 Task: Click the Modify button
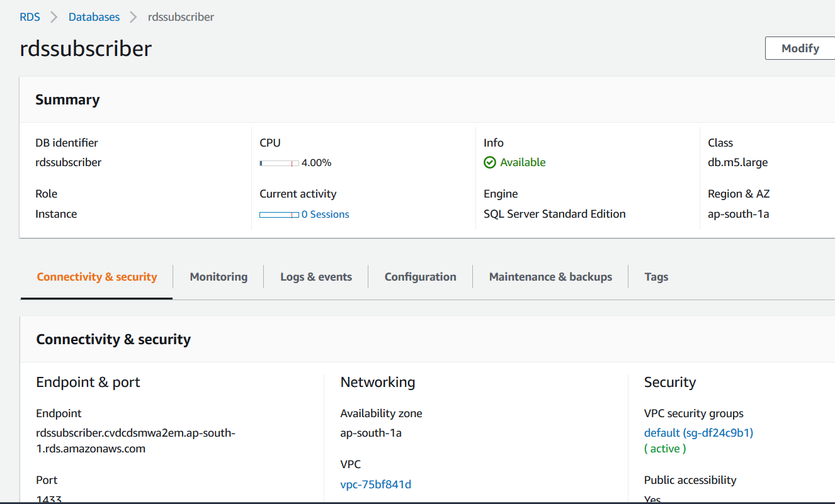(x=800, y=48)
